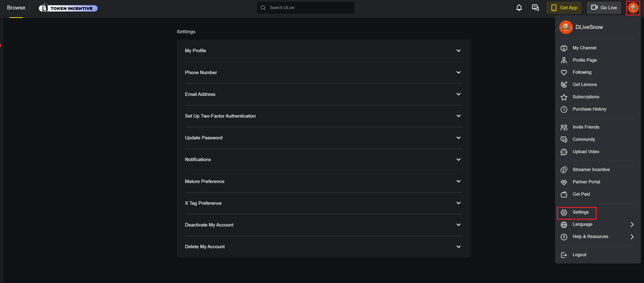The width and height of the screenshot is (644, 283).
Task: Click the Get Lemons icon
Action: coord(564,85)
